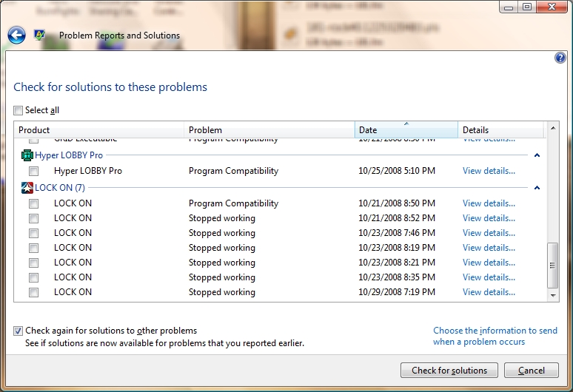The width and height of the screenshot is (573, 392).
Task: View details for LOCK ON 8:19 PM entry
Action: point(489,248)
